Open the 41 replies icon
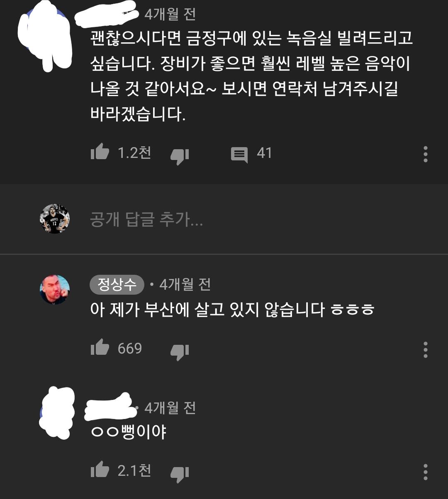Screen dimensions: 448x499 [239, 155]
